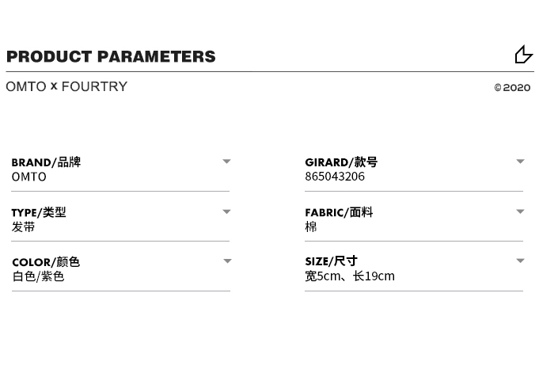Select the BRAND/品牌 label
The width and height of the screenshot is (539, 392).
tap(46, 162)
